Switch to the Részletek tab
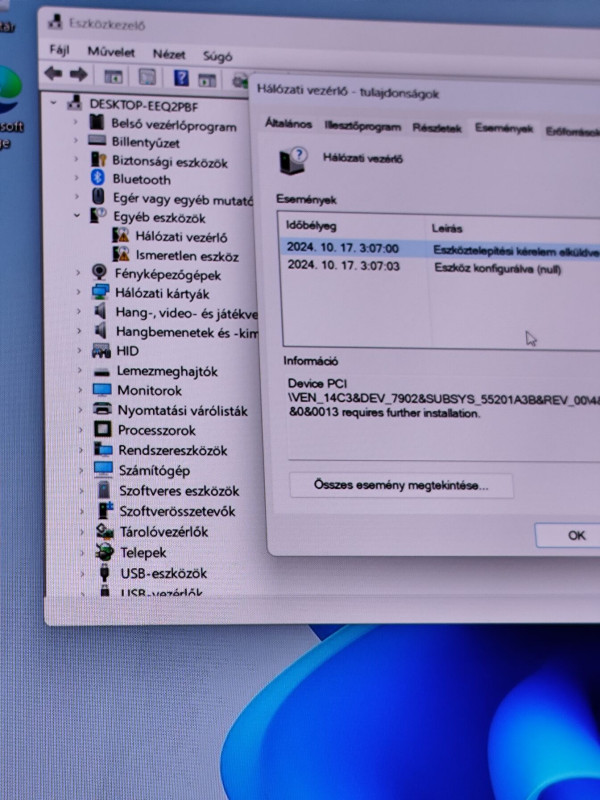600x800 pixels. coord(437,128)
